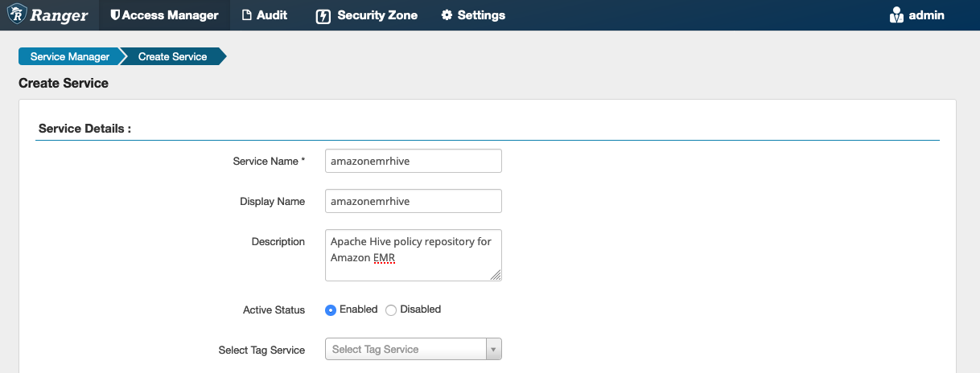The image size is (980, 373).
Task: Open the Select Tag Service dropdown
Action: point(406,350)
